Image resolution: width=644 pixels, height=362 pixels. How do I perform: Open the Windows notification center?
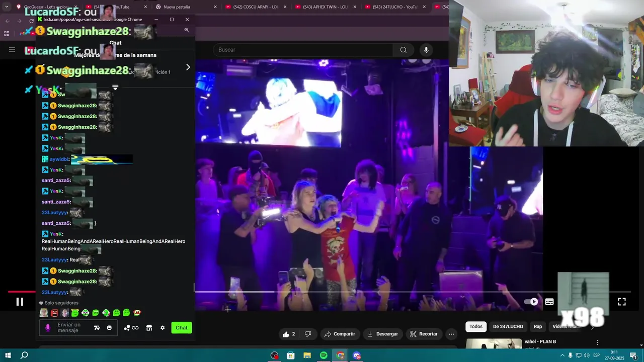(x=633, y=355)
